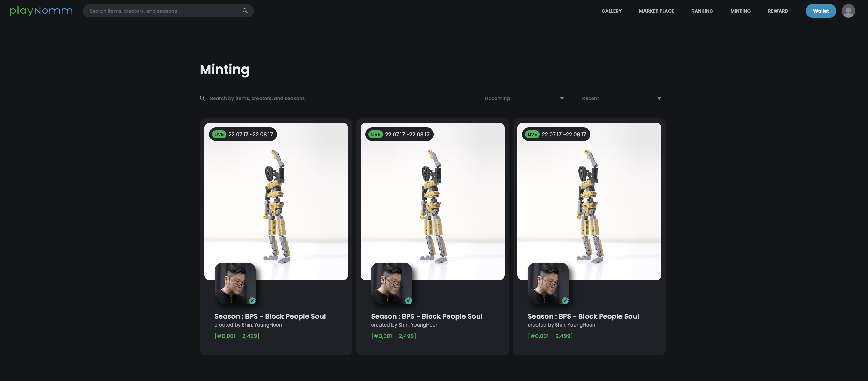
Task: Click the date 22.07.17 ~22.08.17 on first card
Action: pos(251,134)
